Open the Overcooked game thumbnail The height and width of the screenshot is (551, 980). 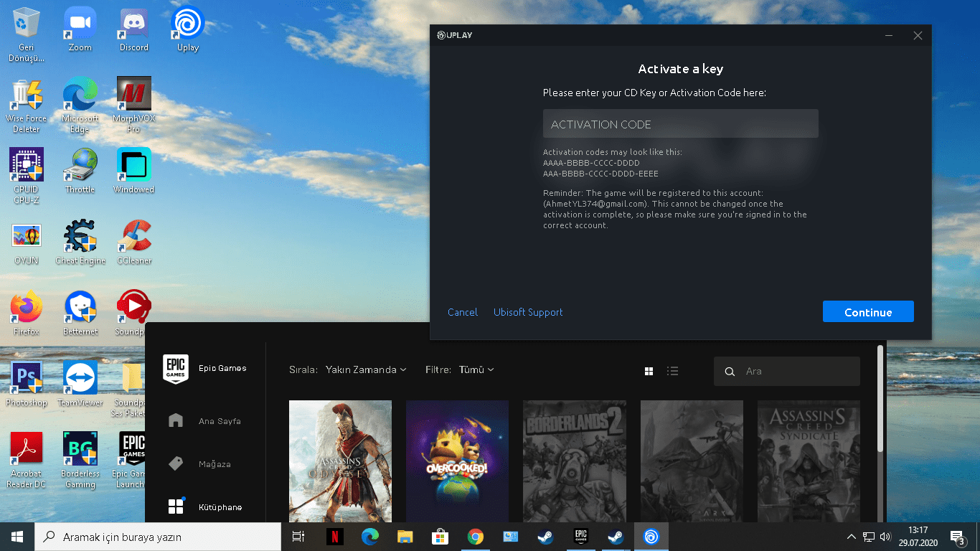457,461
